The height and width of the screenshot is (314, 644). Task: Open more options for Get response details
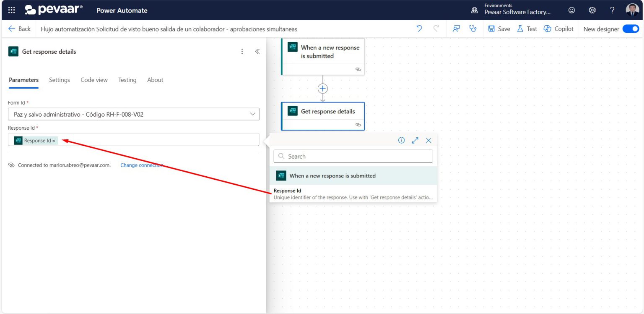click(242, 51)
